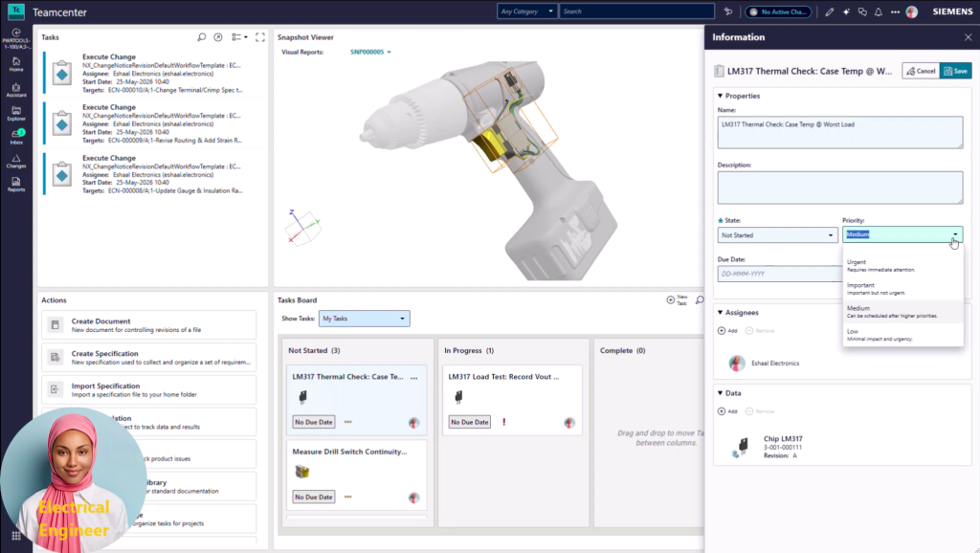Click the return arrow icon next to search
This screenshot has width=980, height=553.
point(728,11)
